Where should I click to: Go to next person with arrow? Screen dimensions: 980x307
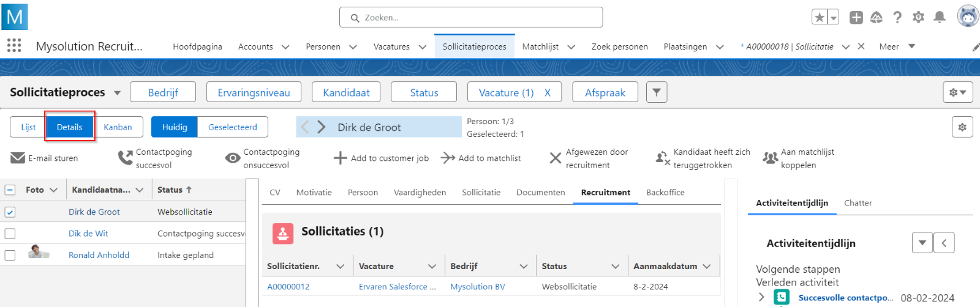pyautogui.click(x=322, y=127)
